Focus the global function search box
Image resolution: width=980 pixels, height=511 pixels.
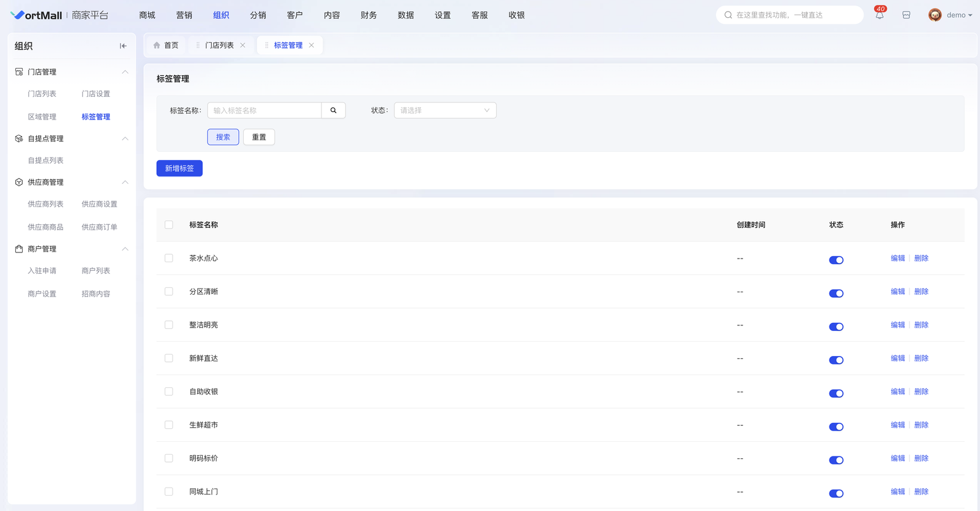790,15
